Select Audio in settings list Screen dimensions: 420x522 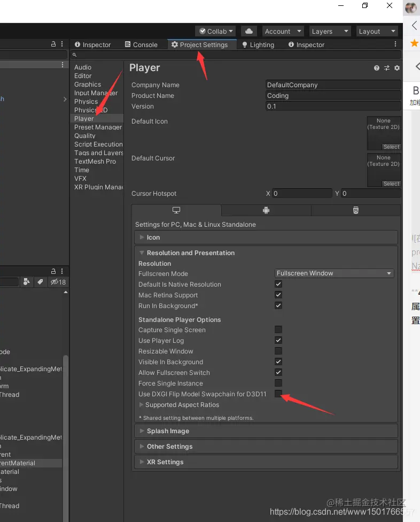point(83,67)
